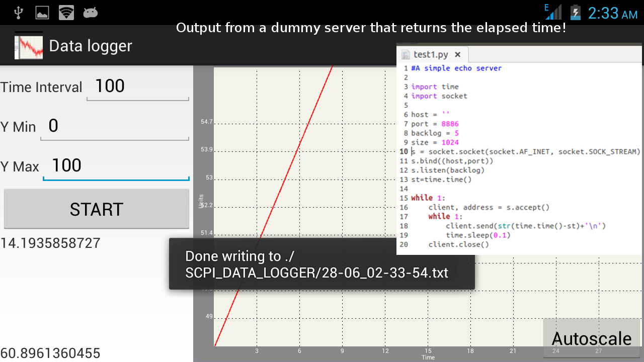Tap the Data logger app icon
Screen dimensions: 644x362
coord(29,46)
